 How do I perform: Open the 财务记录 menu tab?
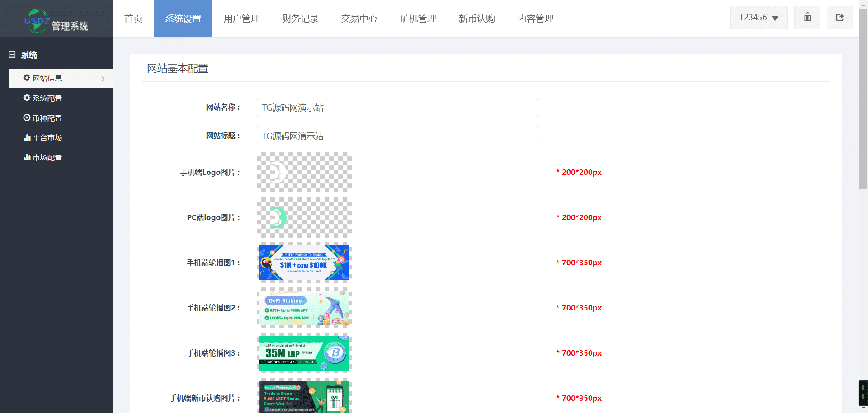[x=300, y=19]
